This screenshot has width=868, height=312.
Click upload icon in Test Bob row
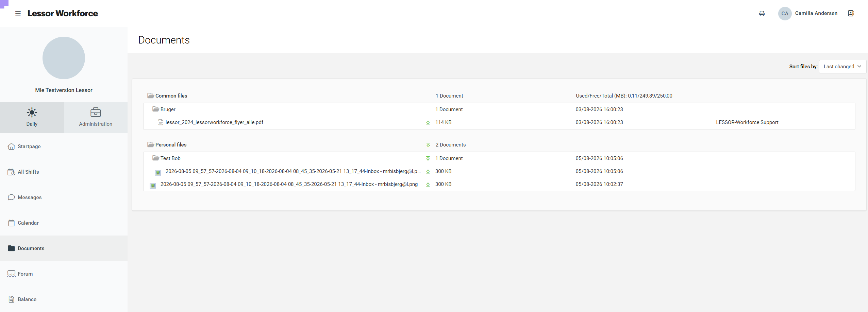coord(428,159)
